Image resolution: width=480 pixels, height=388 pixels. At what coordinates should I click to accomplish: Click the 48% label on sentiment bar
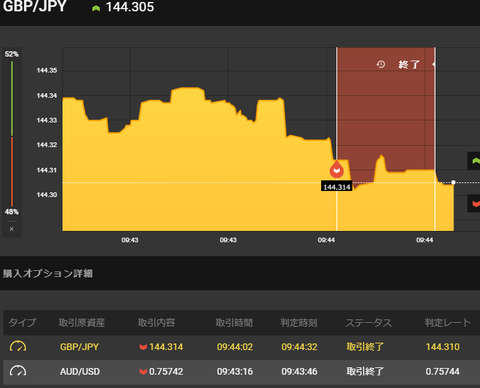12,212
